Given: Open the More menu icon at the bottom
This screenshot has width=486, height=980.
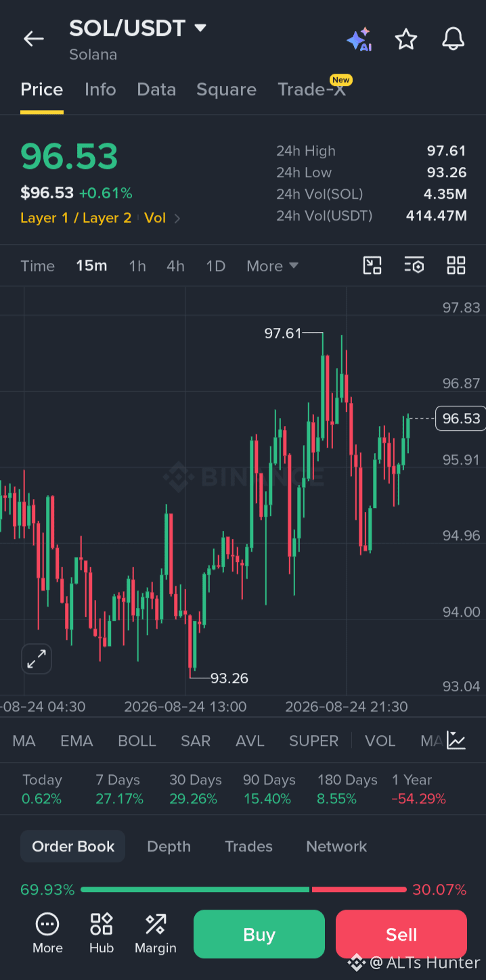Looking at the screenshot, I should 47,934.
